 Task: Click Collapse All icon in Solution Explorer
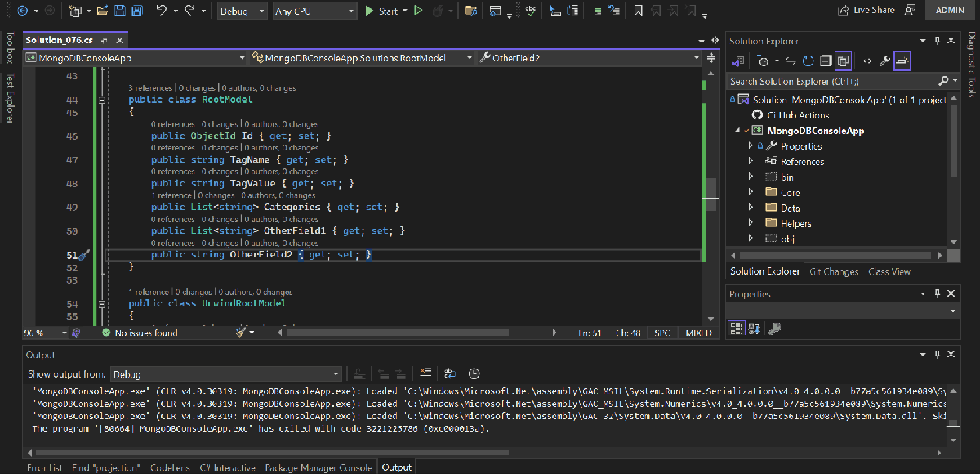[826, 60]
